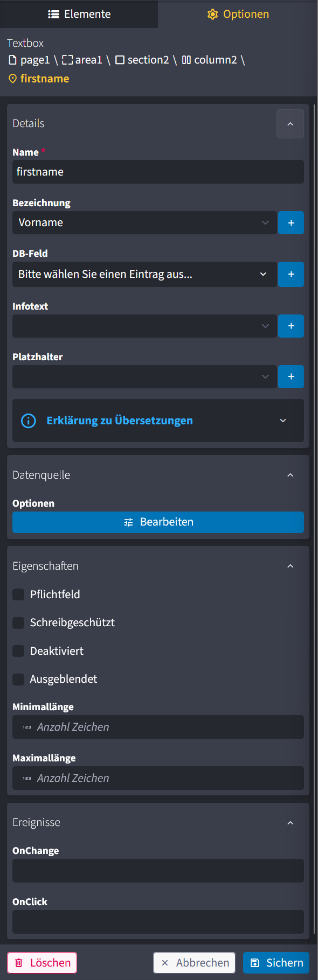Screen dimensions: 318x980
Task: Tick the Ausgeblendet checkbox
Action: [x=18, y=679]
